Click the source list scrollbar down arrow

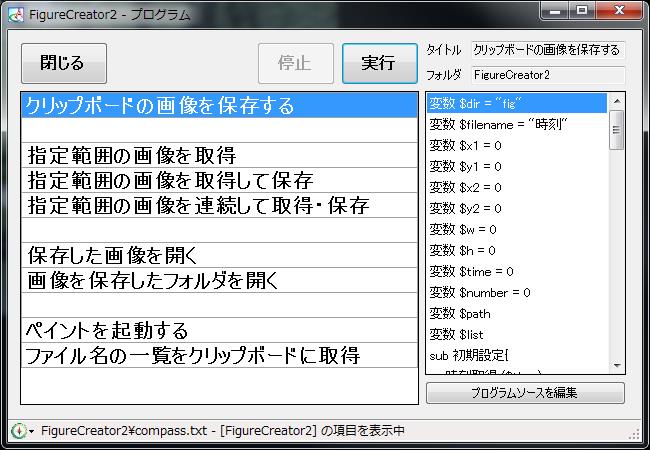617,366
